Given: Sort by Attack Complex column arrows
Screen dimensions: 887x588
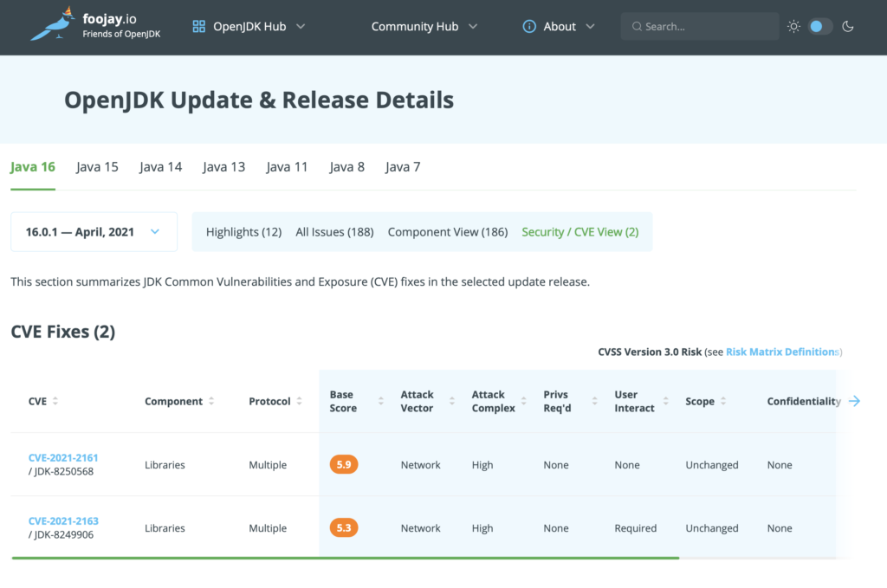Looking at the screenshot, I should tap(523, 401).
